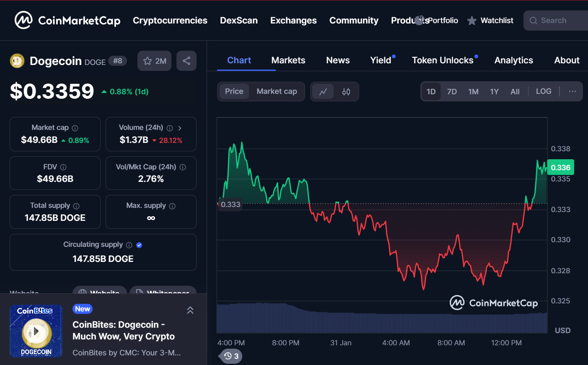Viewport: 588px width, 365px height.
Task: Play the CoinBites Dogecoin video thumbnail
Action: click(x=36, y=331)
